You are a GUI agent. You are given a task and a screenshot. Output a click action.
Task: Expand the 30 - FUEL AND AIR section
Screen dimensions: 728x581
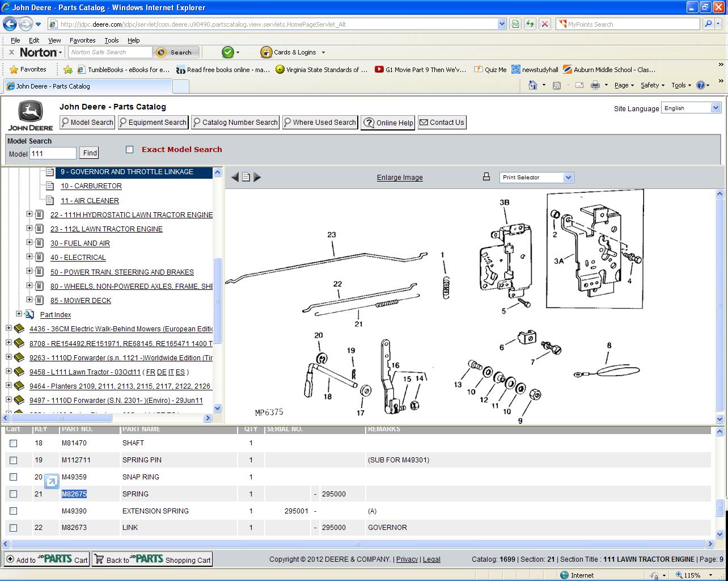29,242
